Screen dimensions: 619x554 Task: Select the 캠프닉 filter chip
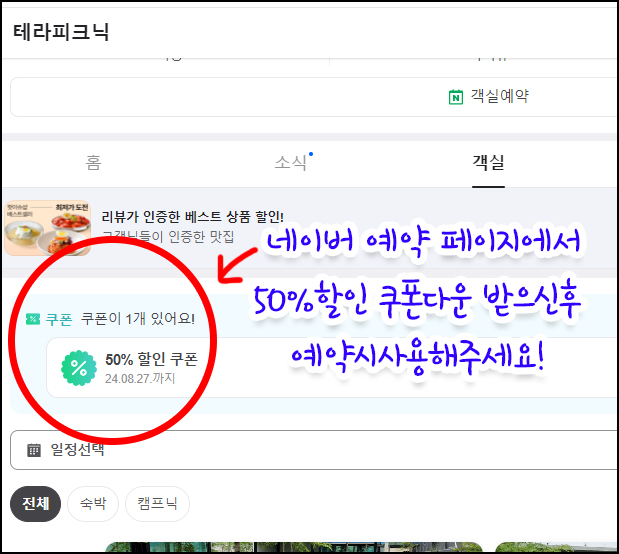pyautogui.click(x=157, y=504)
